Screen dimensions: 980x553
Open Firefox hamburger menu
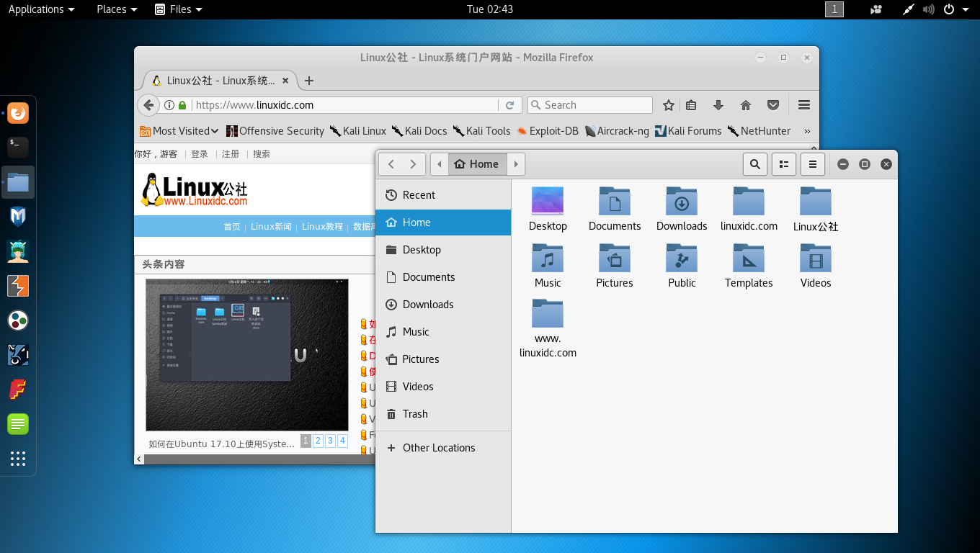tap(804, 105)
